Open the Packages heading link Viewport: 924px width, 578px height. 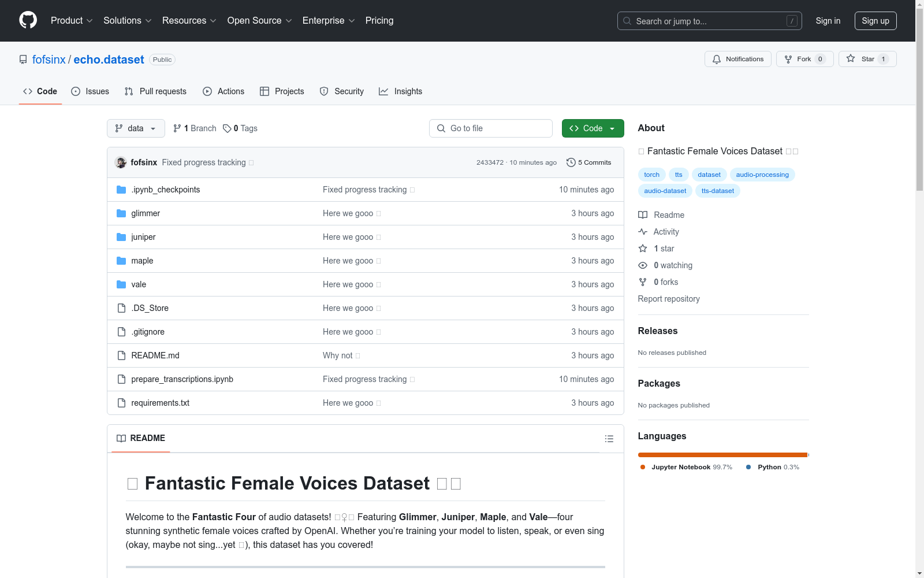click(x=659, y=383)
